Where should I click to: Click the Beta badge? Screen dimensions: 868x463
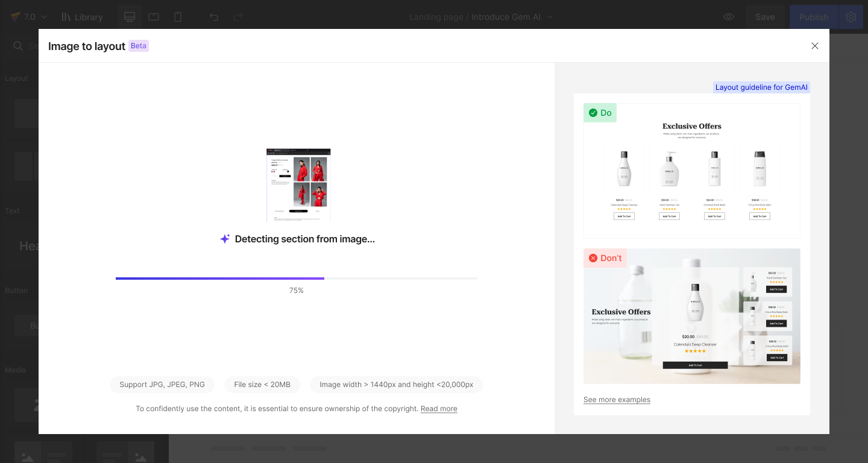point(139,46)
